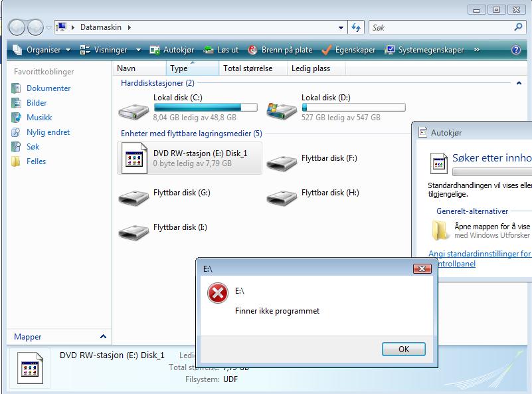The image size is (532, 394).
Task: Click the UDF file system value
Action: (x=230, y=379)
